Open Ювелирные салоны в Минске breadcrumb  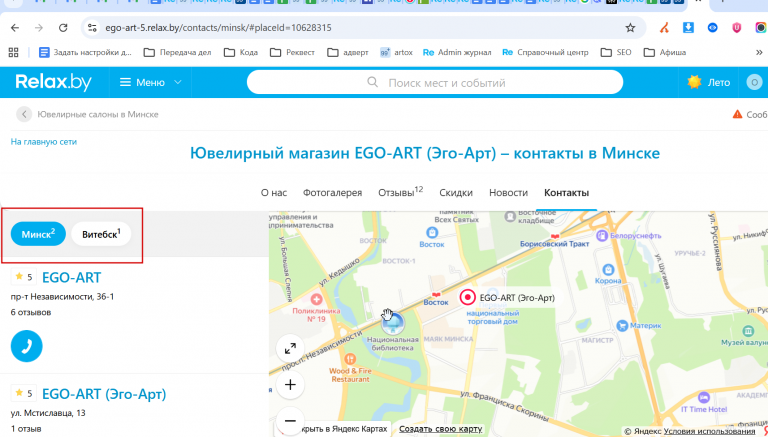pos(98,114)
